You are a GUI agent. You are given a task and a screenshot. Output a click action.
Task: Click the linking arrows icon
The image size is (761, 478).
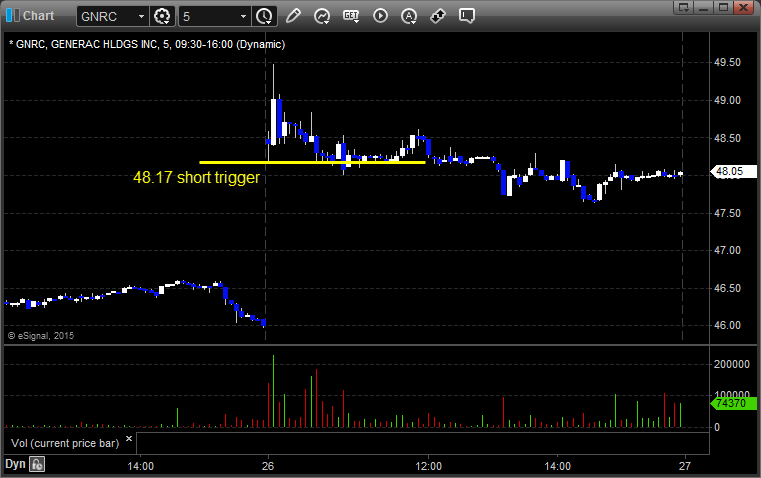438,16
